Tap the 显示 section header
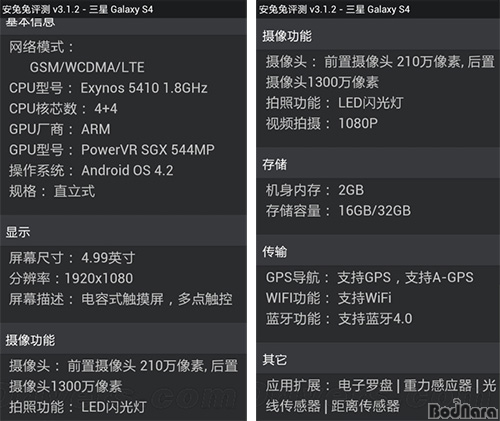The image size is (500, 421). [124, 231]
